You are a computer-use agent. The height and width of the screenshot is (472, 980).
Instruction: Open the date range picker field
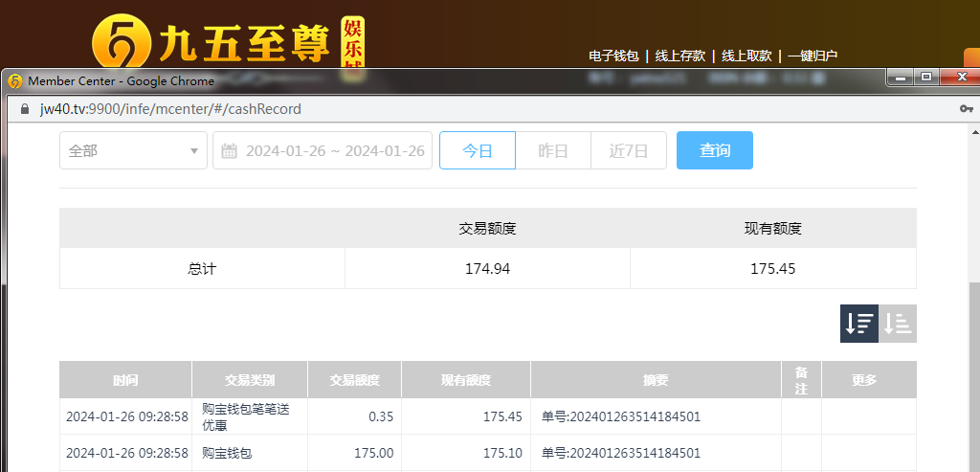click(x=323, y=150)
